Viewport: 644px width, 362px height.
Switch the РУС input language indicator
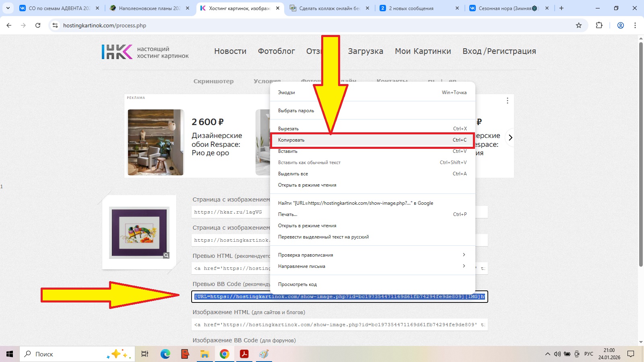(x=589, y=354)
